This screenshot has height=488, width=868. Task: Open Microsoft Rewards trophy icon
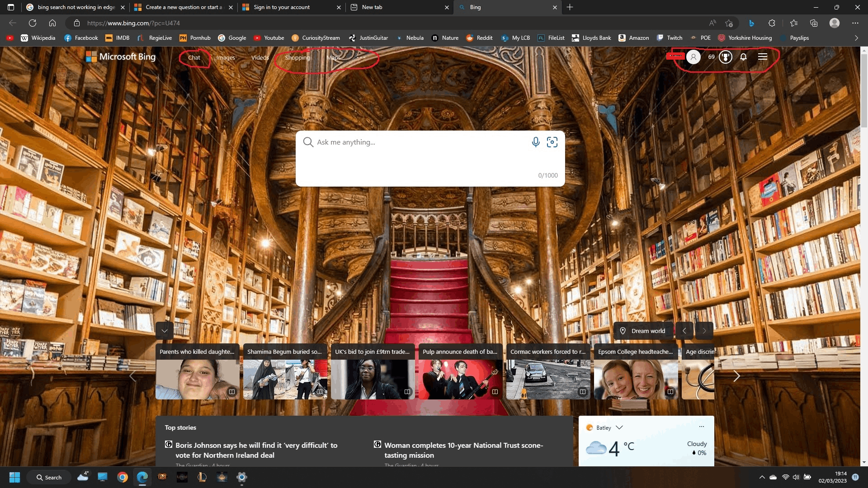[726, 57]
